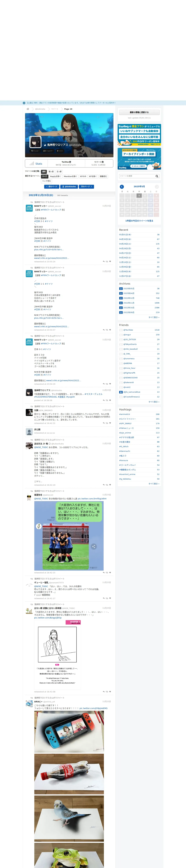The height and width of the screenshot is (868, 186).
Task: Click the home icon in the breadcrumb
Action: [x=28, y=109]
